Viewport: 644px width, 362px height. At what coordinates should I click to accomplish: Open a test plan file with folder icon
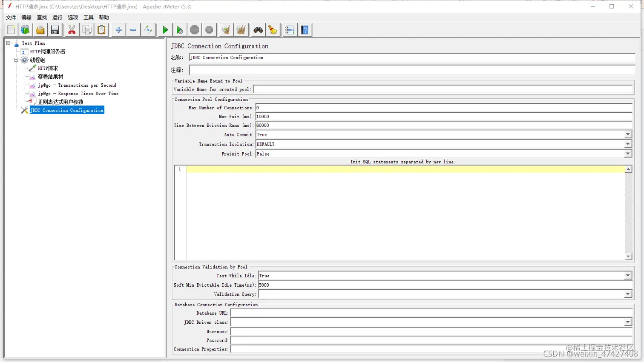click(40, 30)
